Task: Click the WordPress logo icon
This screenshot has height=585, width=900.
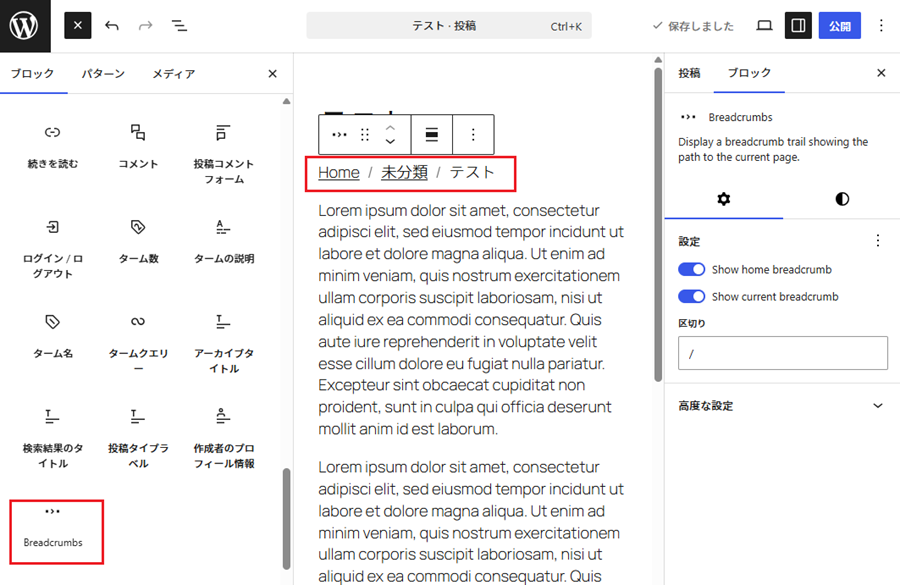Action: [x=24, y=26]
